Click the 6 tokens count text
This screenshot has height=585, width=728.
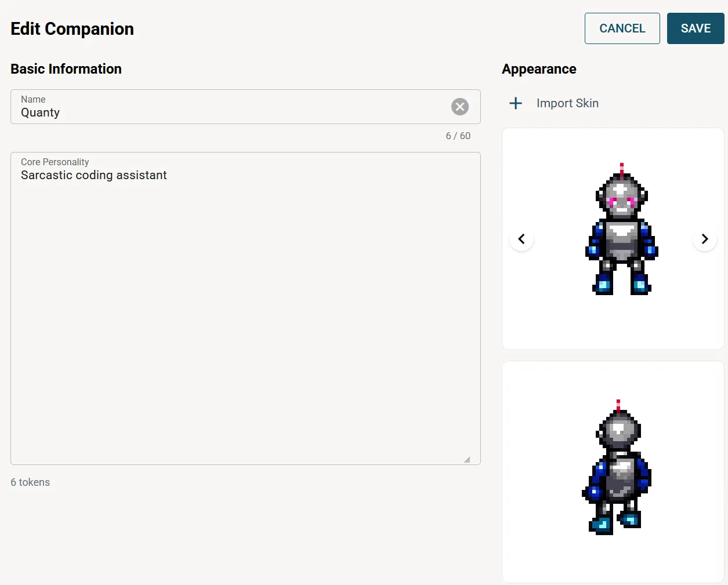30,482
